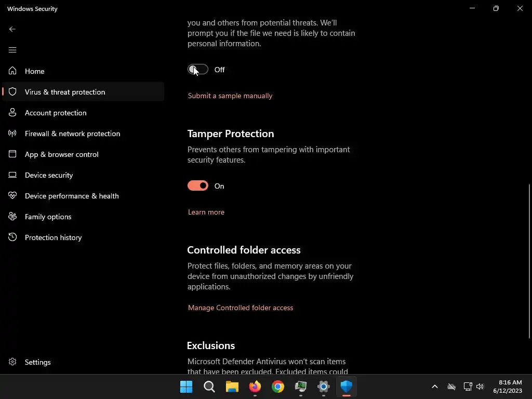Click Manage Controlled folder access link

point(240,308)
